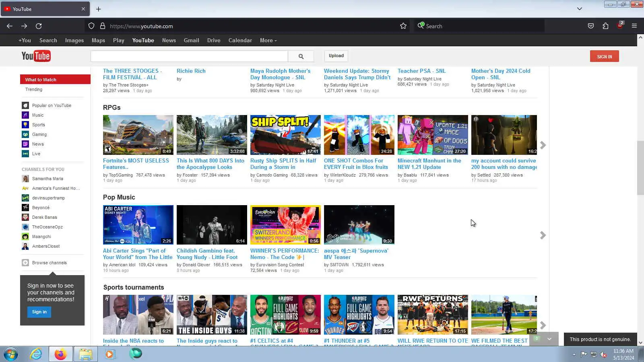
Task: Select the News icon in the sidebar
Action: pos(25,144)
